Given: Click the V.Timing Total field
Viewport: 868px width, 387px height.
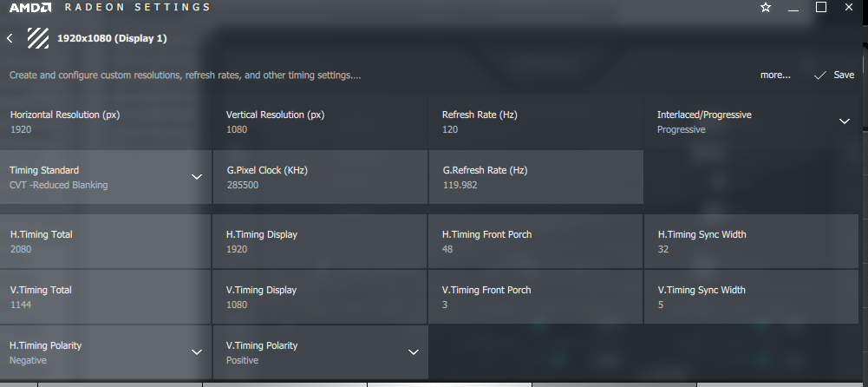Looking at the screenshot, I should pyautogui.click(x=106, y=297).
